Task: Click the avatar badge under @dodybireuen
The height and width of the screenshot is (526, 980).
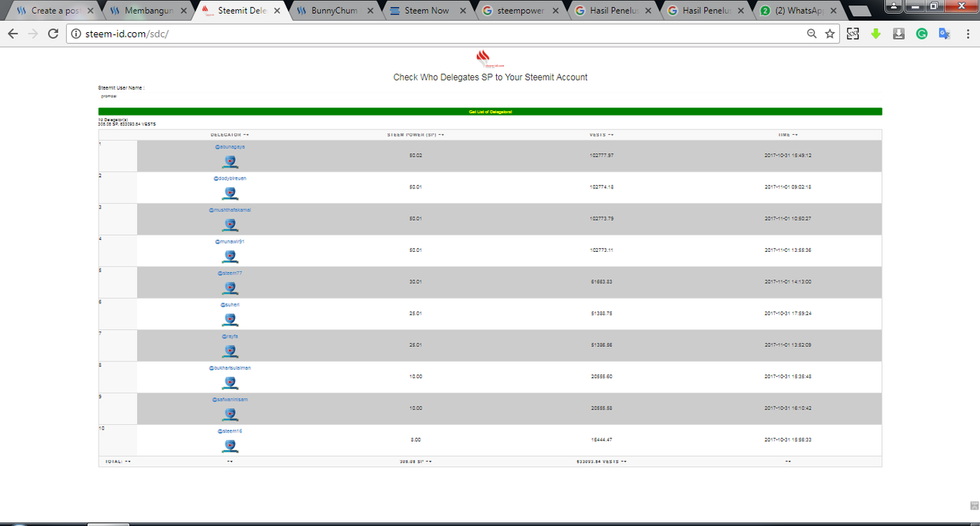Action: click(x=230, y=193)
